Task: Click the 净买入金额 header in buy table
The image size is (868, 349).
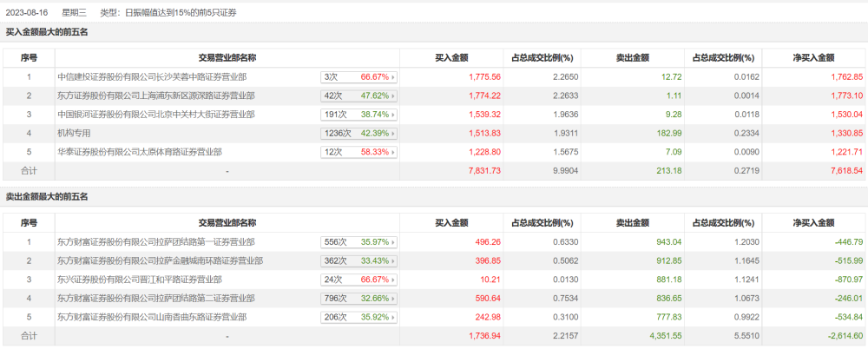Action: 813,57
